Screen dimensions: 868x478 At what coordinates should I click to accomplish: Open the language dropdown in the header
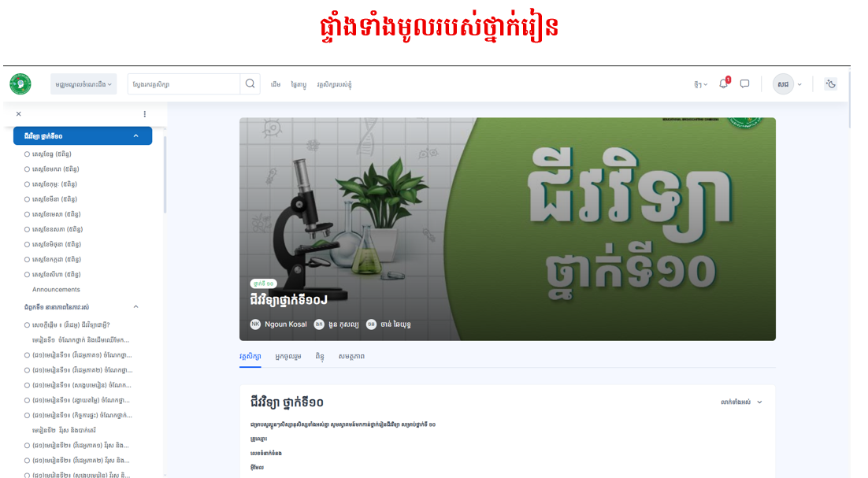coord(700,84)
